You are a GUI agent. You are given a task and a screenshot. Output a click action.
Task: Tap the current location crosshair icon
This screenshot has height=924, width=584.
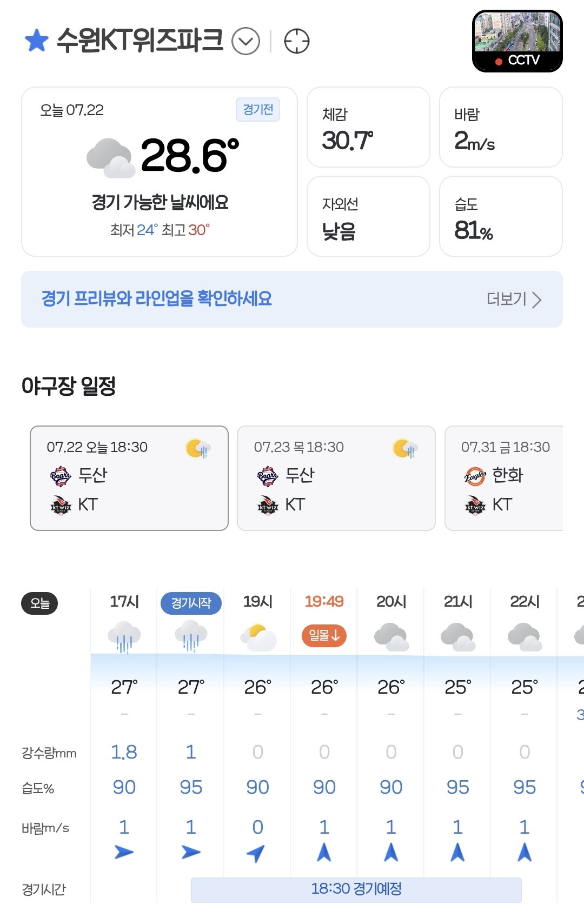coord(297,41)
